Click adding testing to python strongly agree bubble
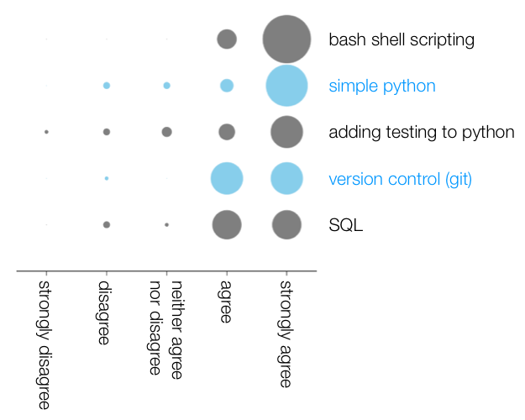The width and height of the screenshot is (525, 420). [286, 132]
